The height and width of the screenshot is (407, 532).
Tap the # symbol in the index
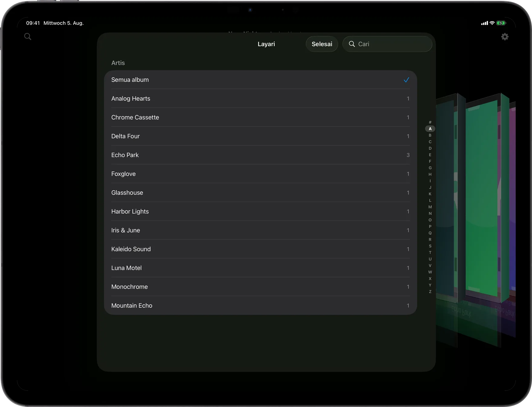pyautogui.click(x=430, y=122)
